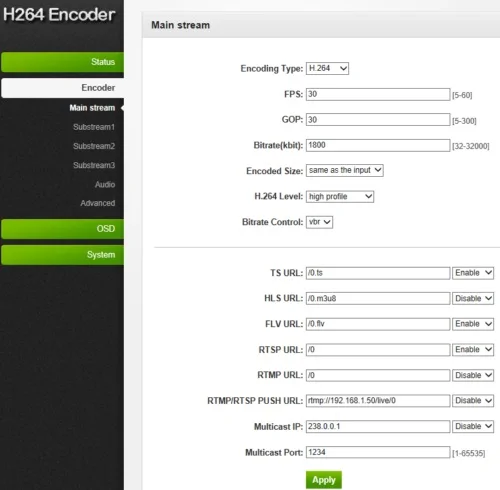
Task: Go to Substream2 settings
Action: pos(94,146)
